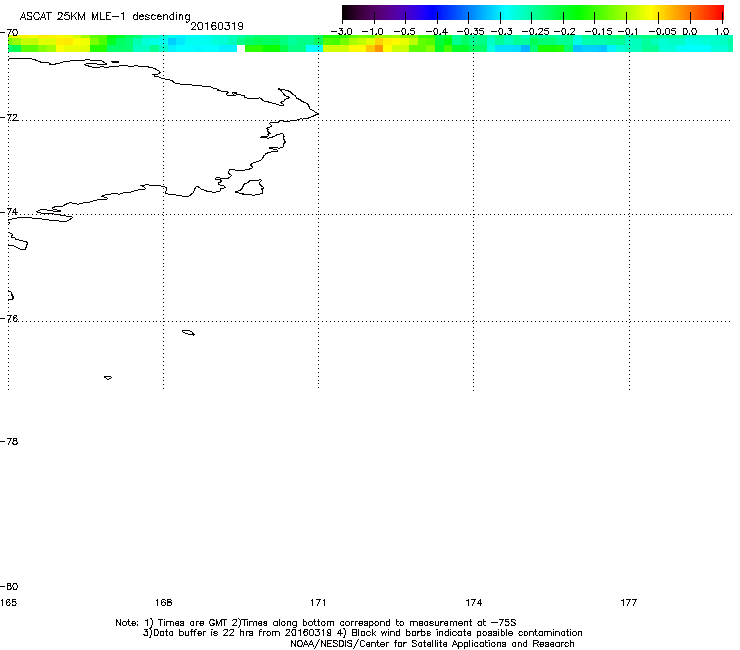Select the positive 1.0 color bar label
The width and height of the screenshot is (740, 650).
click(722, 32)
